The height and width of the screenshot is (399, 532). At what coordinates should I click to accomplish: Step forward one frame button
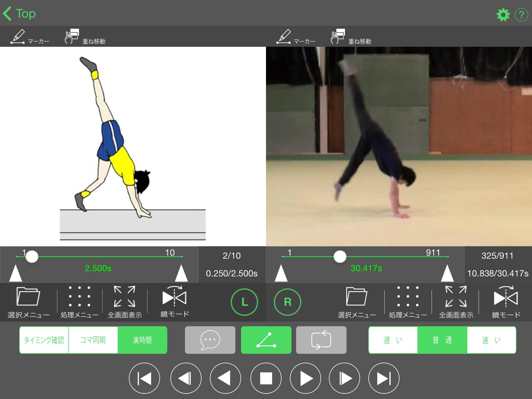[344, 378]
